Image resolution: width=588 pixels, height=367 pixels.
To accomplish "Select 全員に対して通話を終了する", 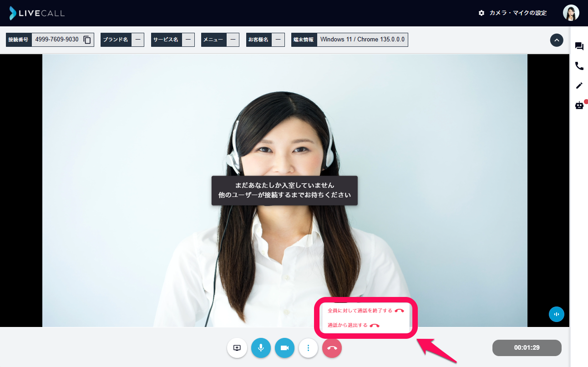I will pos(365,311).
